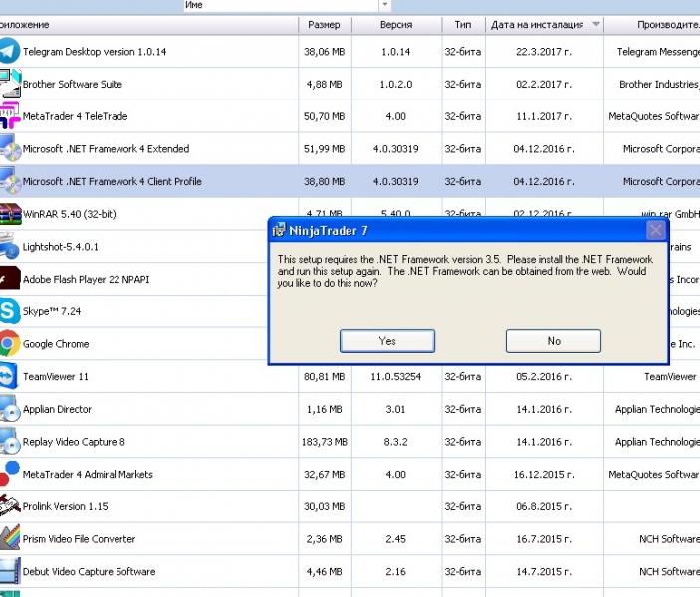Image resolution: width=700 pixels, height=597 pixels.
Task: Click the 06.8.2015 г. install date
Action: tap(544, 506)
